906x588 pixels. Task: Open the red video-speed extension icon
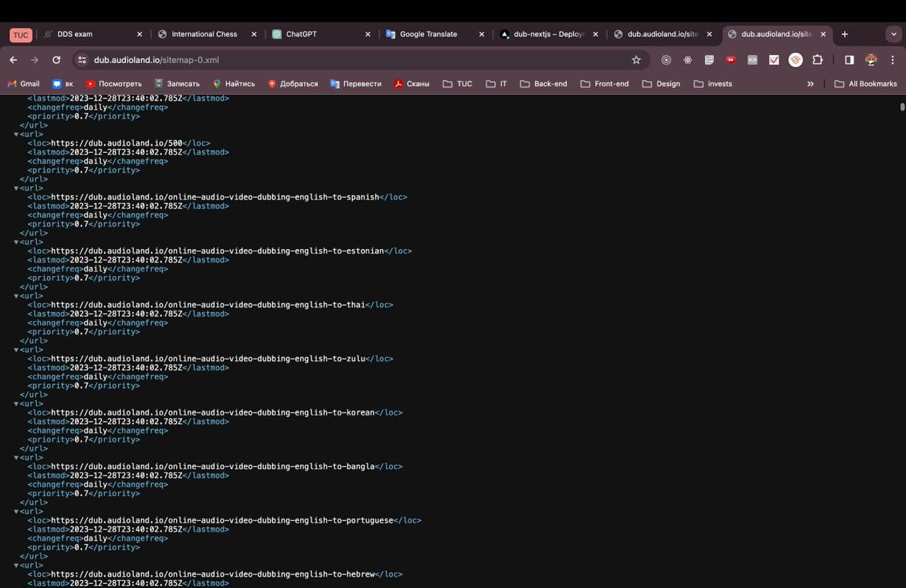730,60
